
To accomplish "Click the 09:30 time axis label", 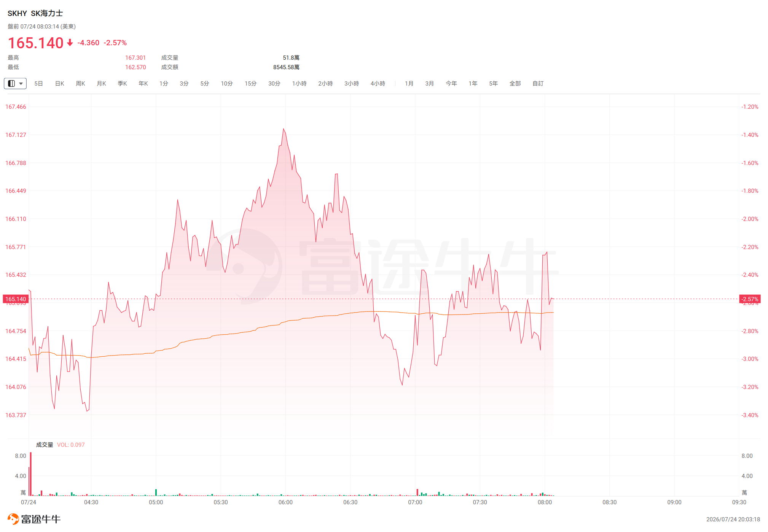I will tap(739, 502).
